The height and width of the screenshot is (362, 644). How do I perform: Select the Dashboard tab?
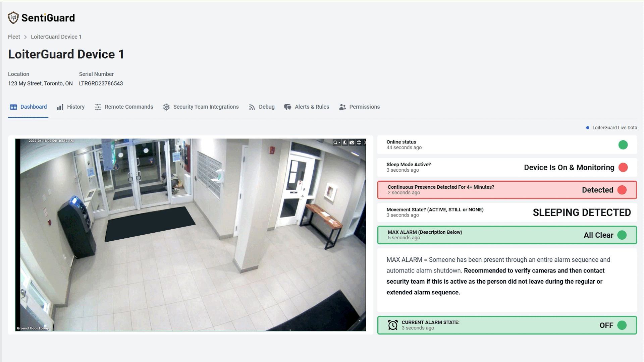coord(28,107)
